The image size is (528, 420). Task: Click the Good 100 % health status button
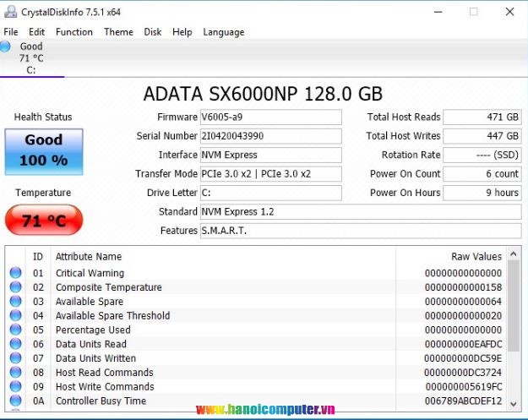click(44, 151)
